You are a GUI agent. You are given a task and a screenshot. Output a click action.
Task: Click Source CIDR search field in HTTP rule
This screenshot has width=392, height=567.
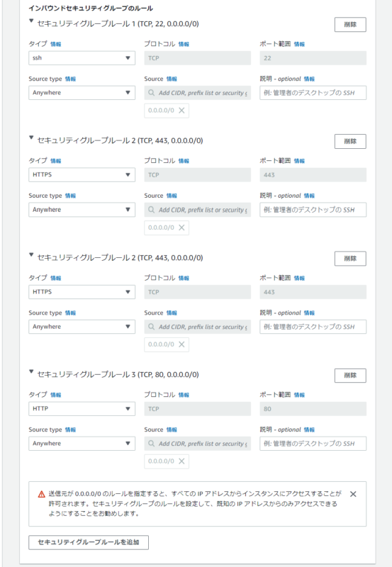pyautogui.click(x=198, y=444)
